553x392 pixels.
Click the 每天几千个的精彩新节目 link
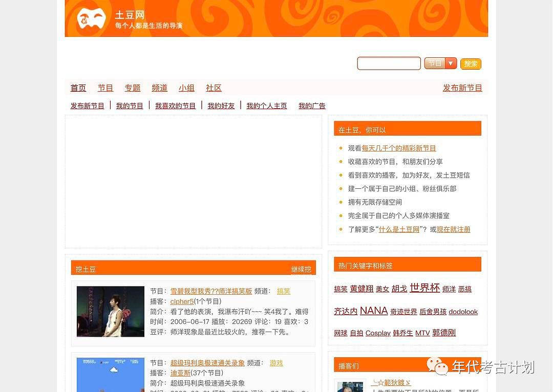click(398, 148)
